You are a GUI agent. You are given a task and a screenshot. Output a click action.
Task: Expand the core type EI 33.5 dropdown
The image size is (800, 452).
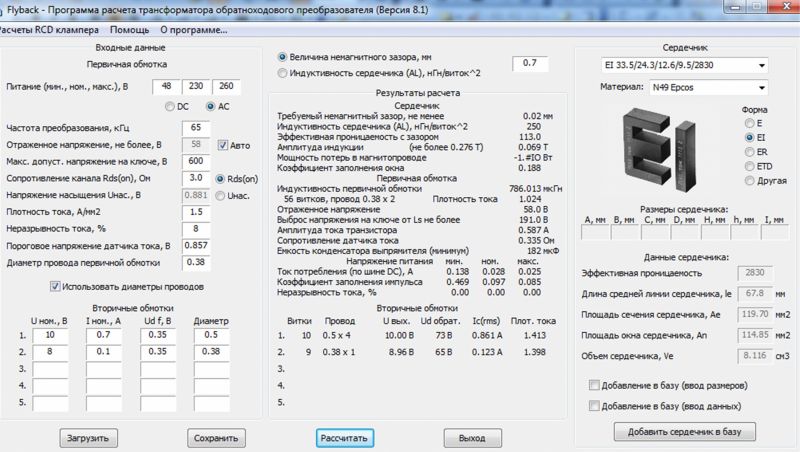click(x=761, y=65)
